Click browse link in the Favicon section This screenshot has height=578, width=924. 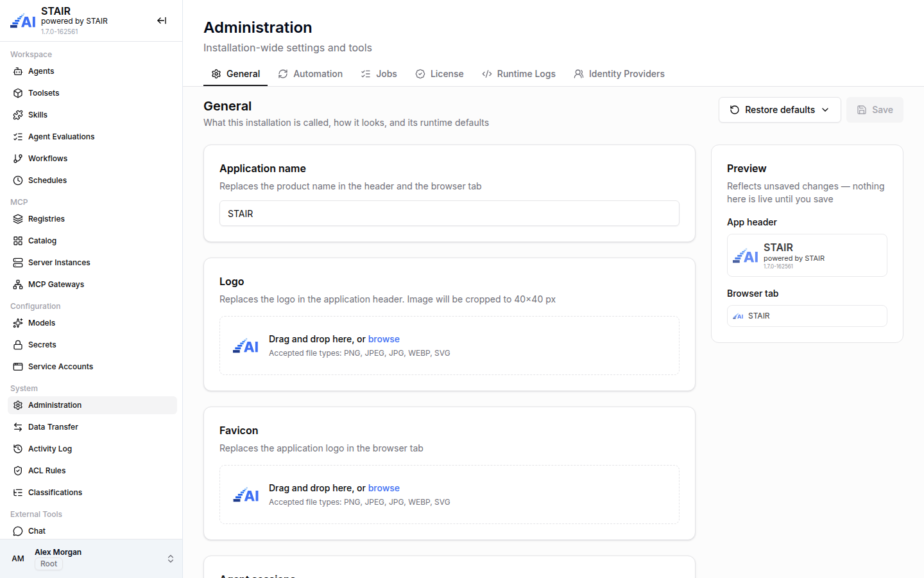[x=384, y=488]
